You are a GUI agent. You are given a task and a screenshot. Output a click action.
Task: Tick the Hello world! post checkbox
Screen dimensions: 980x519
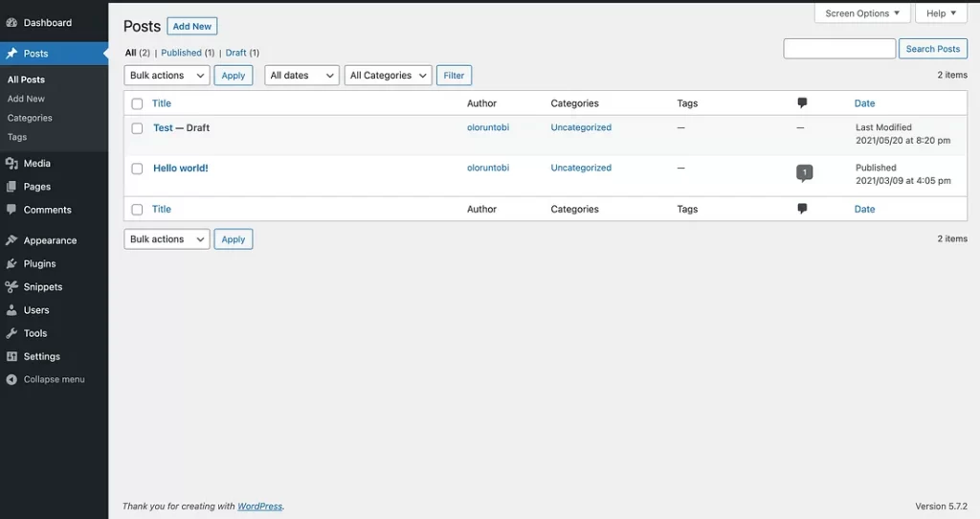coord(137,169)
